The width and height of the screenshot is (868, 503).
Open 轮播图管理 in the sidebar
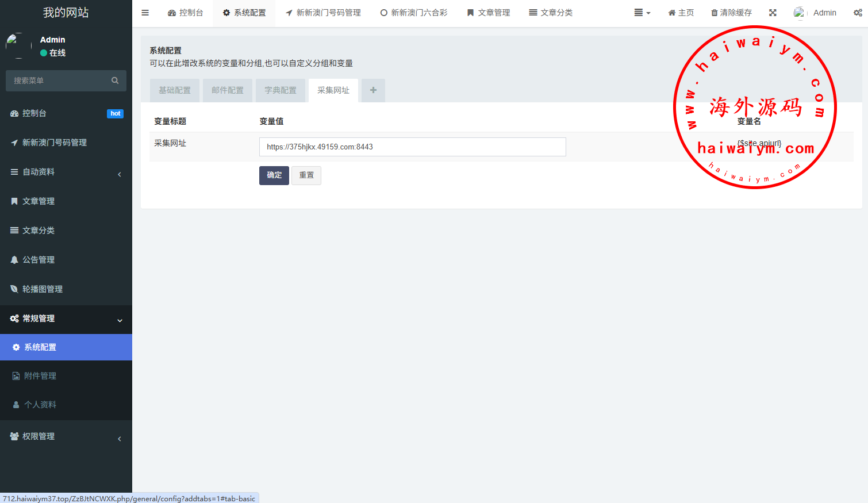click(43, 289)
